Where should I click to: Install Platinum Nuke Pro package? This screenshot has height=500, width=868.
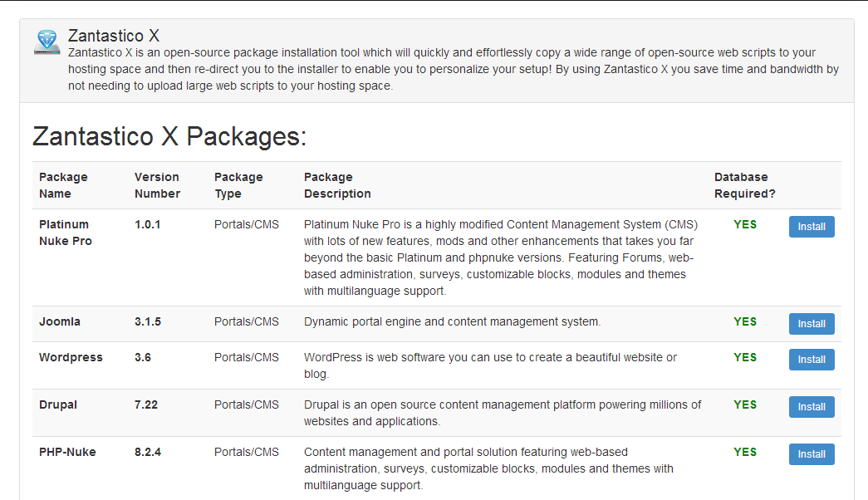(812, 227)
